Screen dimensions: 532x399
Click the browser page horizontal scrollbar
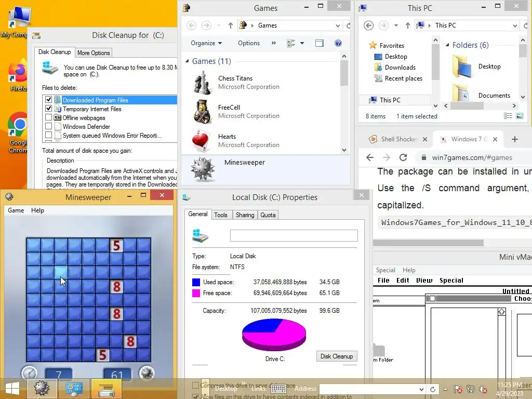click(428, 243)
